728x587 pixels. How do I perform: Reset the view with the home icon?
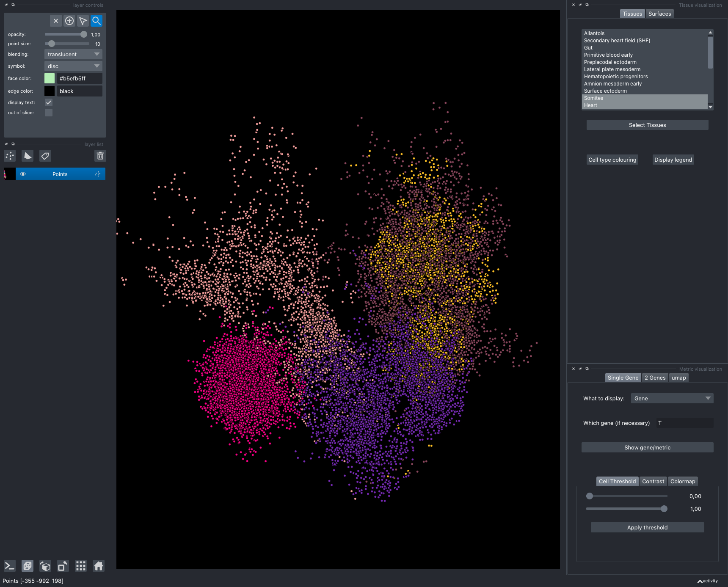(x=98, y=565)
